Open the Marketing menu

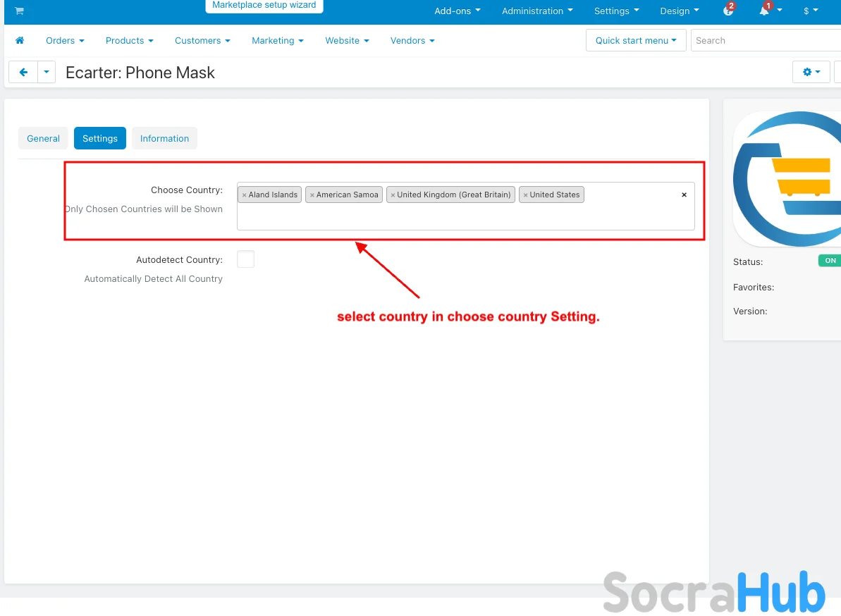pyautogui.click(x=277, y=40)
